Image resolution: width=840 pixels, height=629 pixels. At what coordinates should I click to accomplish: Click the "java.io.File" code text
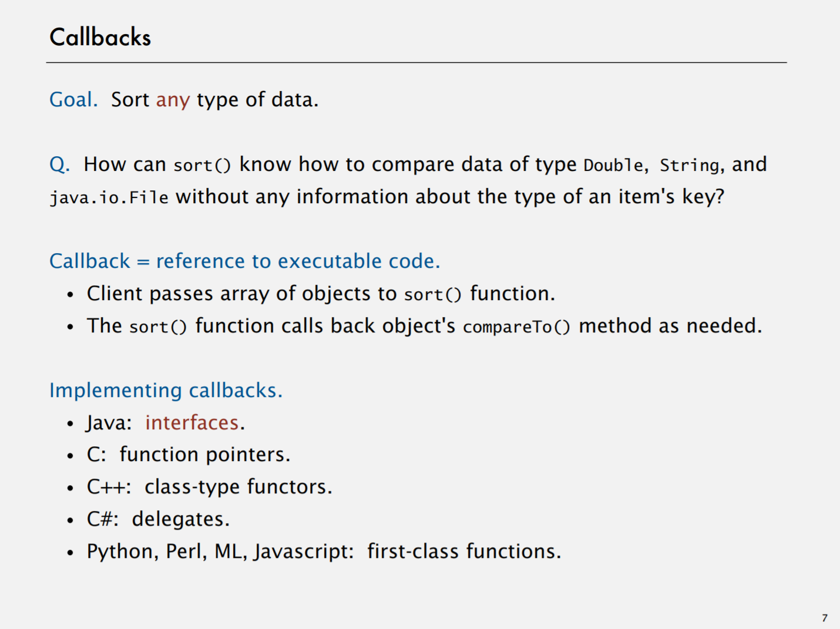click(109, 198)
